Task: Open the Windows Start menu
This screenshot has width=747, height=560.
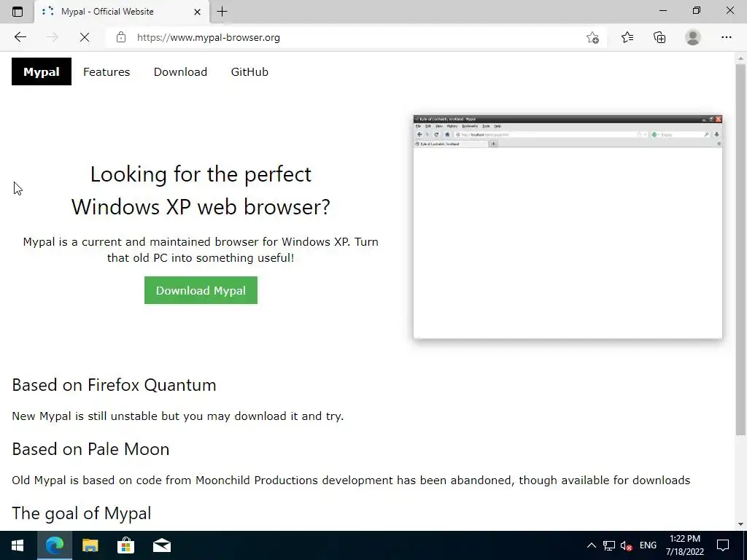Action: (x=18, y=545)
